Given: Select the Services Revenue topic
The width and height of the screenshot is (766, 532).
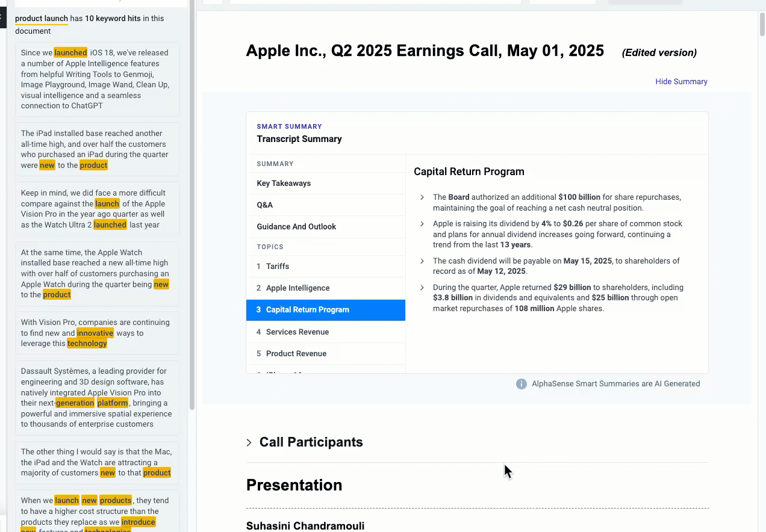Looking at the screenshot, I should pos(297,332).
